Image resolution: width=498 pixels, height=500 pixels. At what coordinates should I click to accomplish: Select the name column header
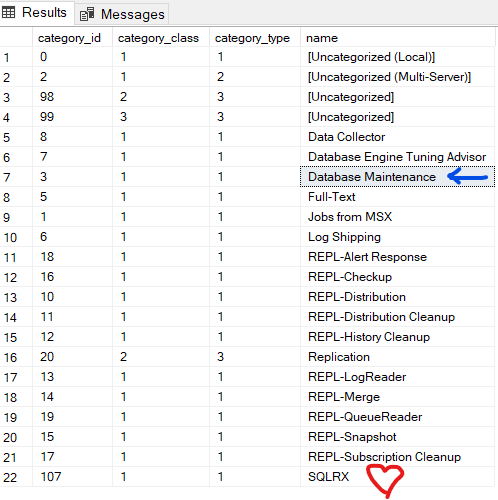[398, 38]
